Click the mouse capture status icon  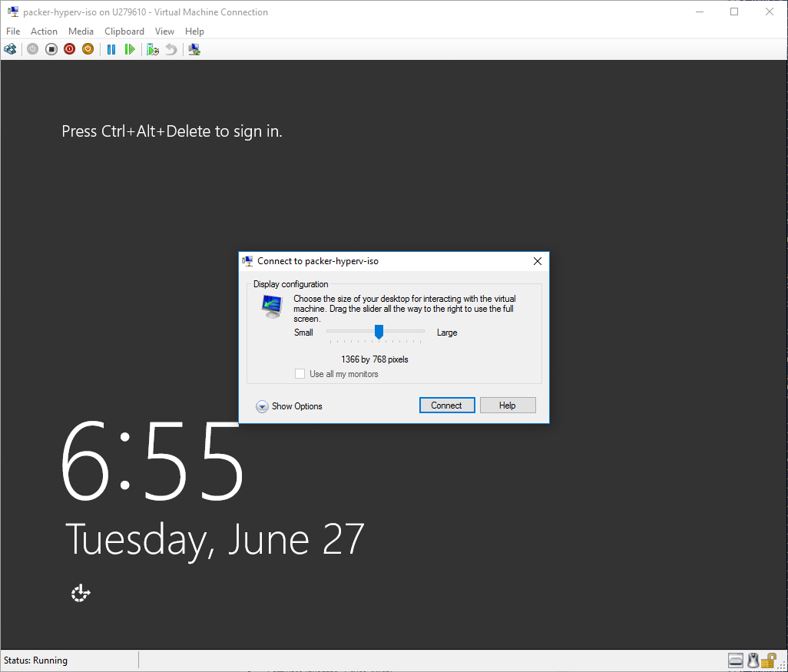point(753,660)
